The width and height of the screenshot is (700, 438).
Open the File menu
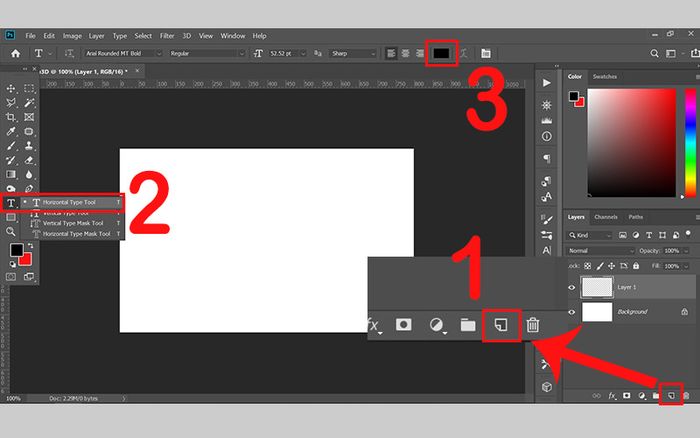(x=30, y=36)
